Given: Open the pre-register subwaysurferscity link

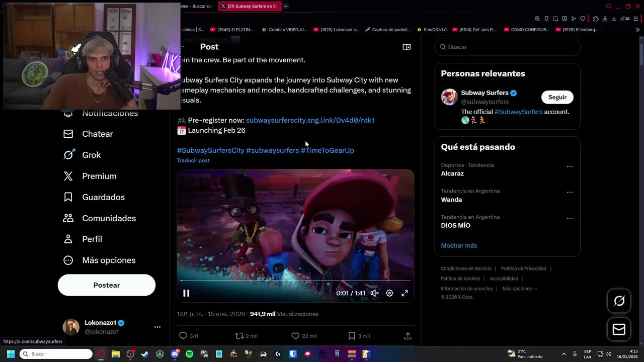Looking at the screenshot, I should 310,120.
